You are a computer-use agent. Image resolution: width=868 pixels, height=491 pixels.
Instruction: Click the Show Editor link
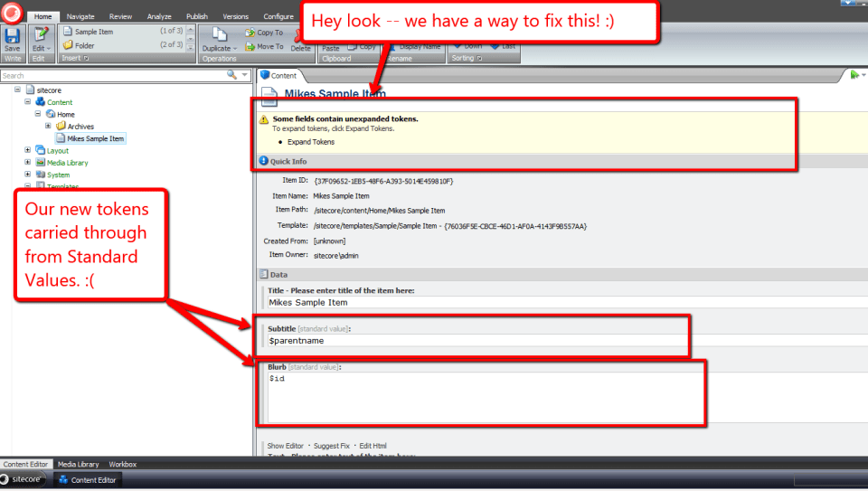tap(285, 446)
